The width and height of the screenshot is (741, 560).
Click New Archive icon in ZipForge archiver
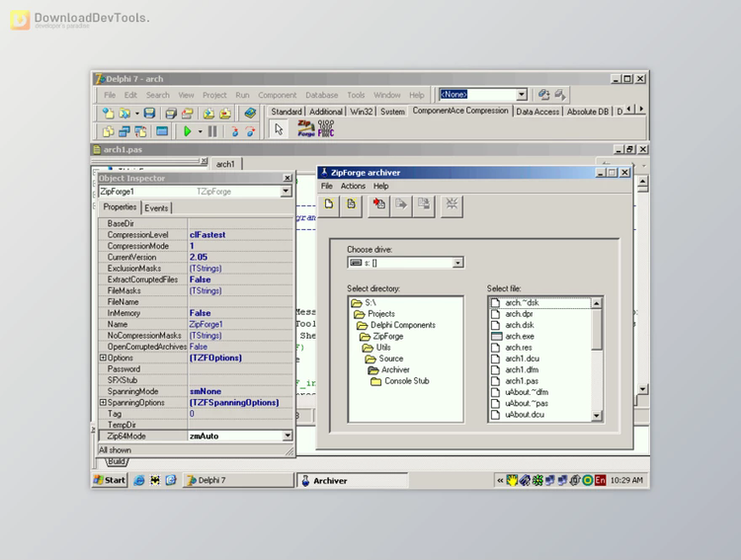329,205
